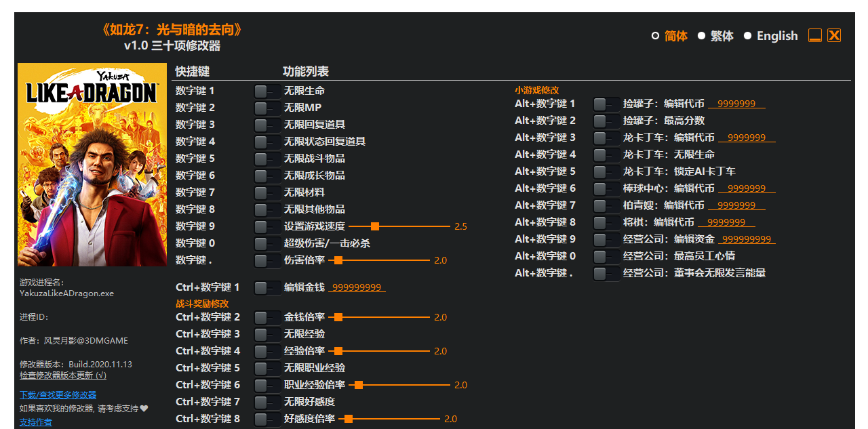Toggle 无限其他物品 switch
The width and height of the screenshot is (868, 429).
tap(267, 209)
